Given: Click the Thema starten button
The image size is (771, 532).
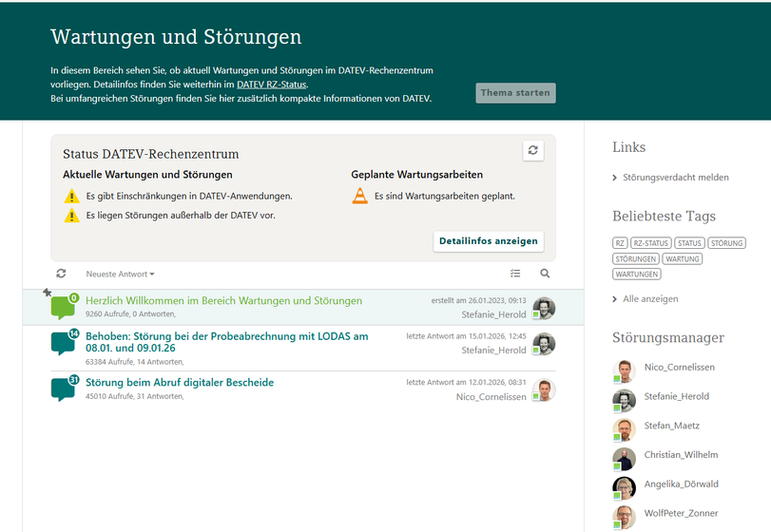Looking at the screenshot, I should [x=515, y=93].
